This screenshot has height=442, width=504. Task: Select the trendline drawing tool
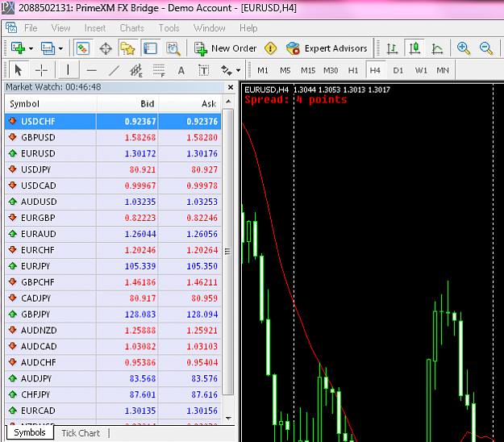tap(114, 70)
